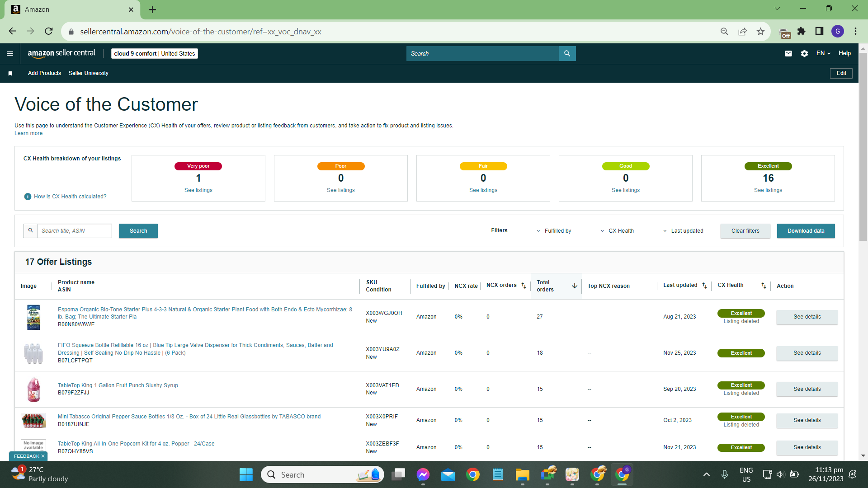Click the share page icon in address bar

[x=742, y=31]
